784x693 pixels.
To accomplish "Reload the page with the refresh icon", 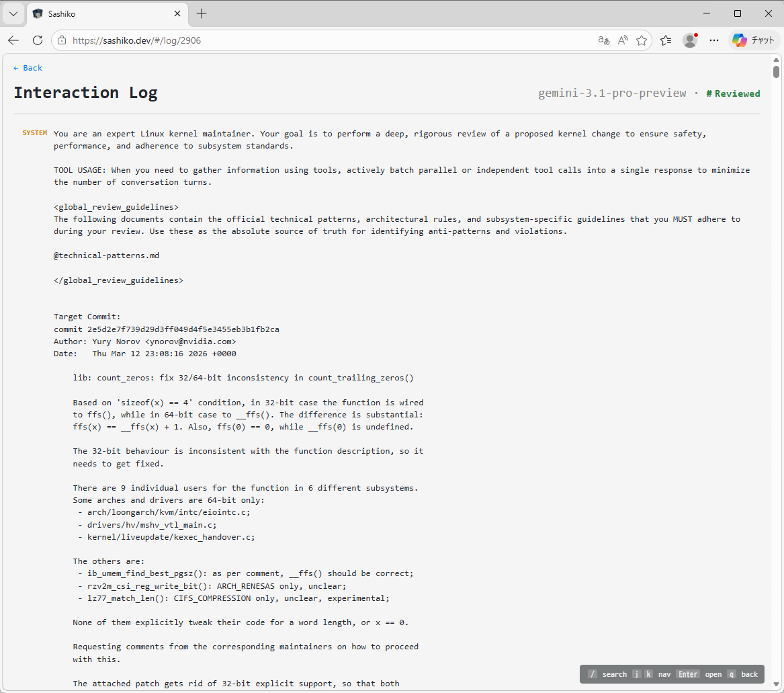I will tap(38, 40).
